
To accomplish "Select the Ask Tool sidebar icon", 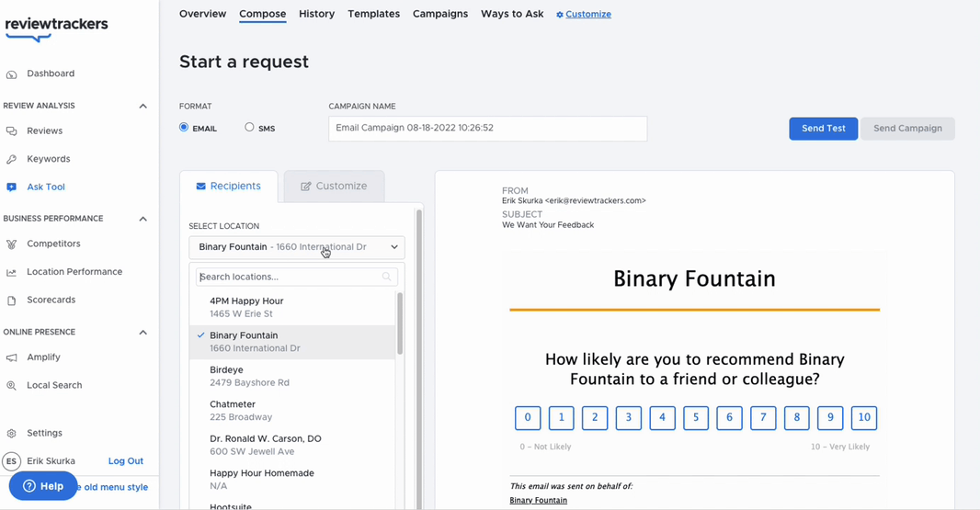I will coord(11,187).
